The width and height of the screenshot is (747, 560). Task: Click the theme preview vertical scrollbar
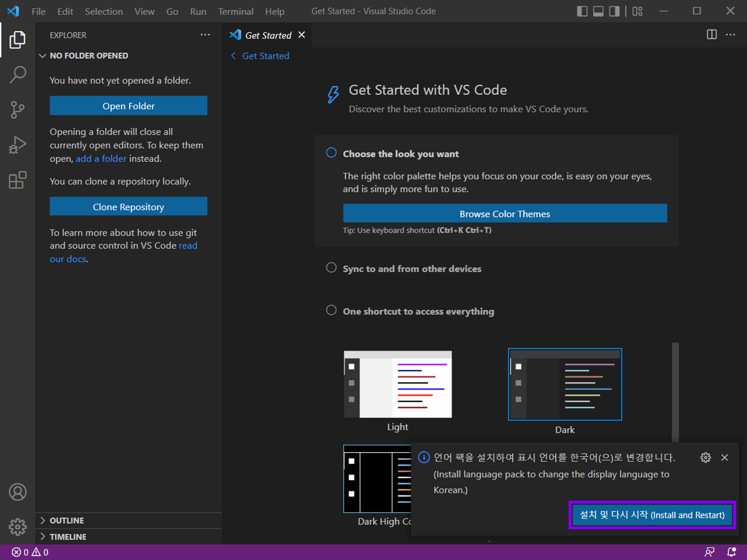click(x=675, y=392)
